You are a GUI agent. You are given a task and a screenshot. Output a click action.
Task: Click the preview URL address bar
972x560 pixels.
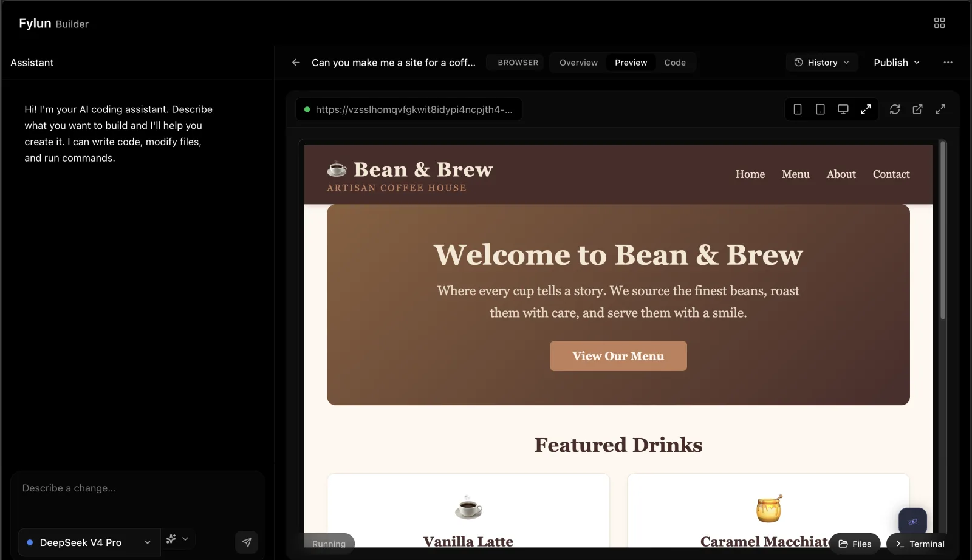[x=409, y=109]
